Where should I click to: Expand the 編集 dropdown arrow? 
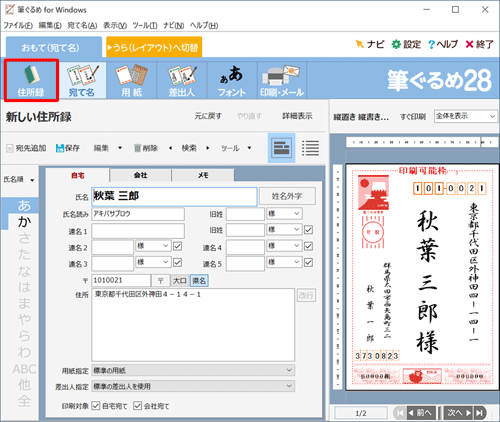click(x=120, y=148)
